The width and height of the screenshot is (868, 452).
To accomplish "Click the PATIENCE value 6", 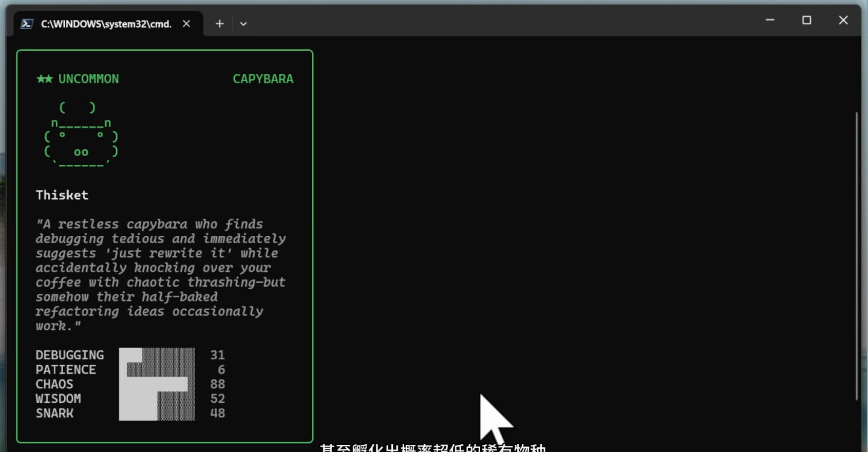I will tap(221, 370).
